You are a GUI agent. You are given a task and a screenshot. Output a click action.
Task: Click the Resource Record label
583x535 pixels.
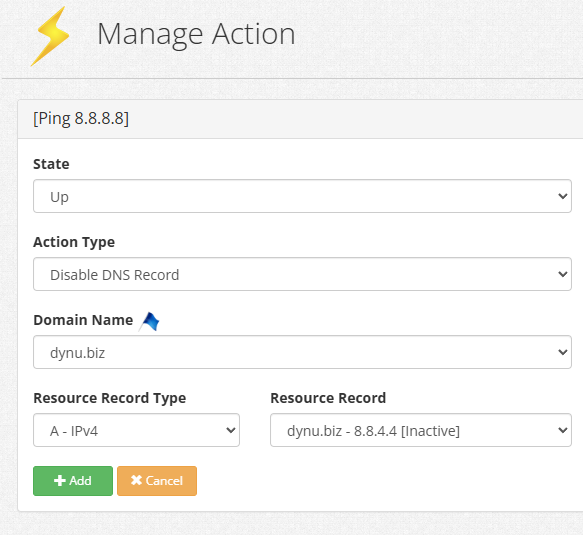pyautogui.click(x=328, y=398)
